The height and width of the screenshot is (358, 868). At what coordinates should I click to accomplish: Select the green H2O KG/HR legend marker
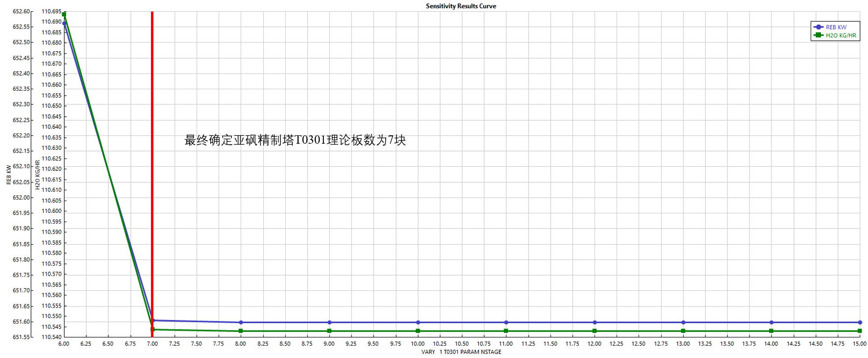818,35
